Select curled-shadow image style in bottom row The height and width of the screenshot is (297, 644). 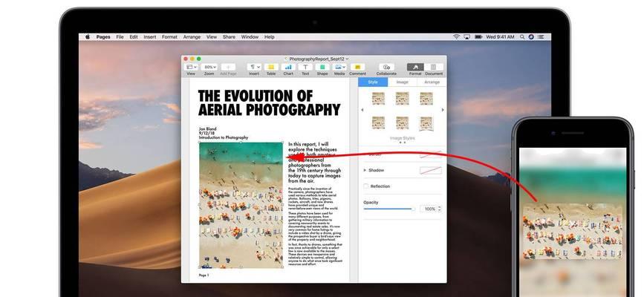point(426,123)
